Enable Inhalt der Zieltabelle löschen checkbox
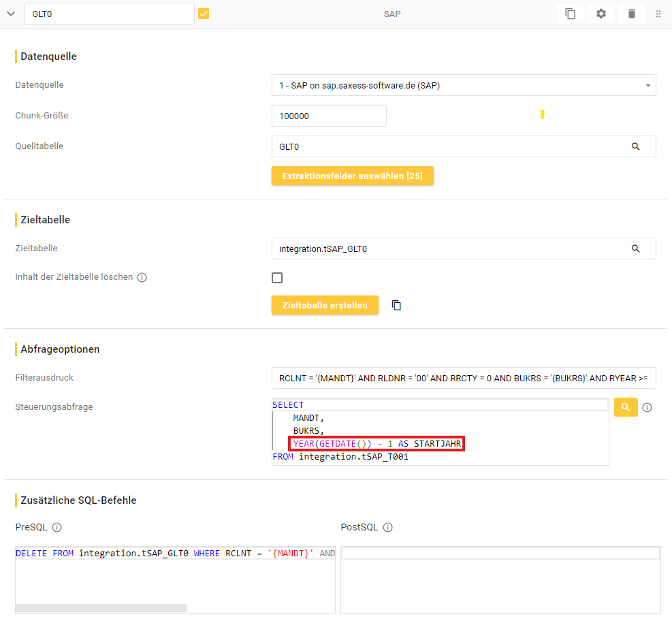 pos(277,278)
